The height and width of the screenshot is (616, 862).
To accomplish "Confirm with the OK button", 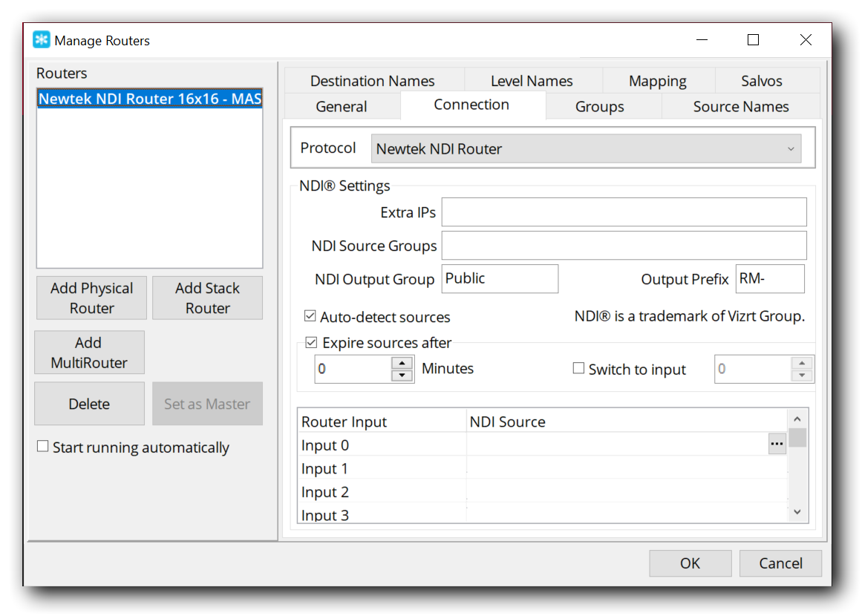I will point(690,563).
